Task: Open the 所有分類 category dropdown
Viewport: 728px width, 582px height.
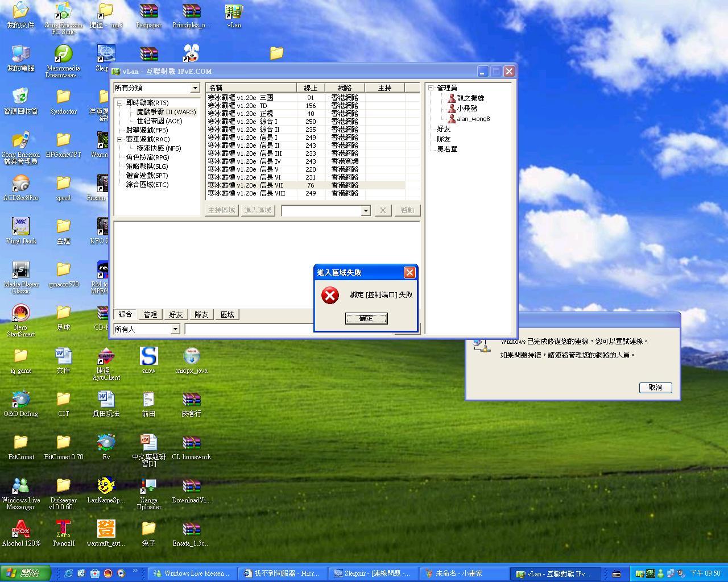Action: click(195, 88)
